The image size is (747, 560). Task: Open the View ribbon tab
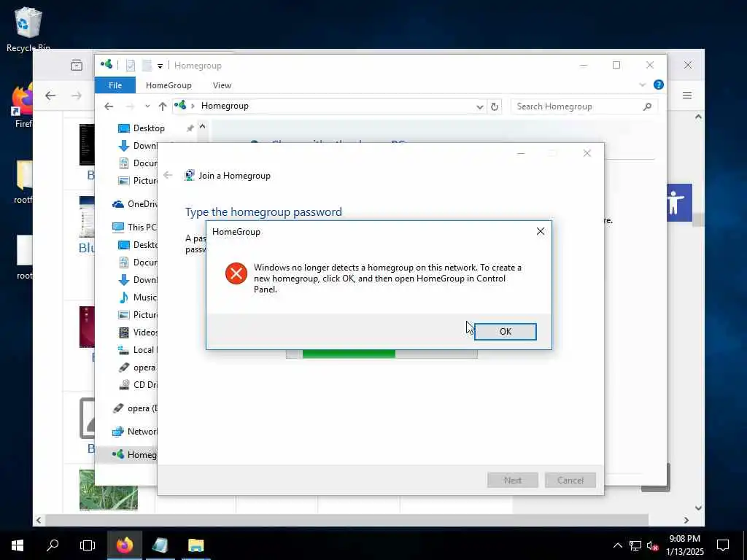pos(222,85)
